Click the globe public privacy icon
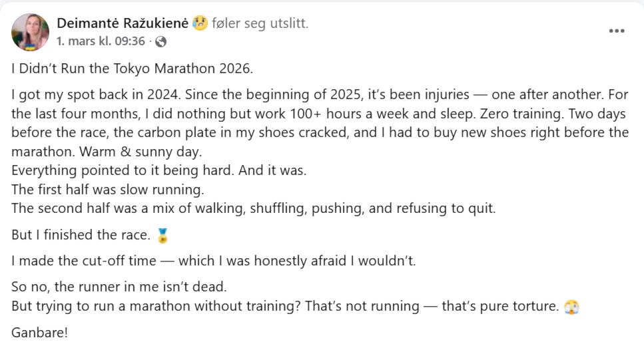The height and width of the screenshot is (344, 644). point(161,41)
